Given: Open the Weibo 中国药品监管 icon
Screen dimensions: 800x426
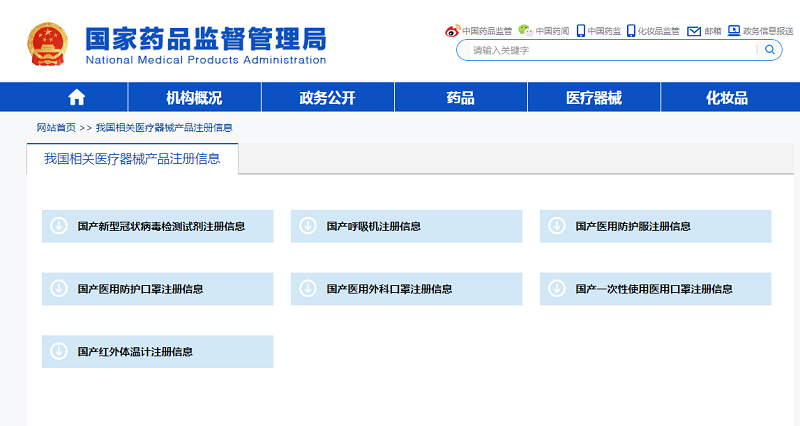Looking at the screenshot, I should (453, 31).
